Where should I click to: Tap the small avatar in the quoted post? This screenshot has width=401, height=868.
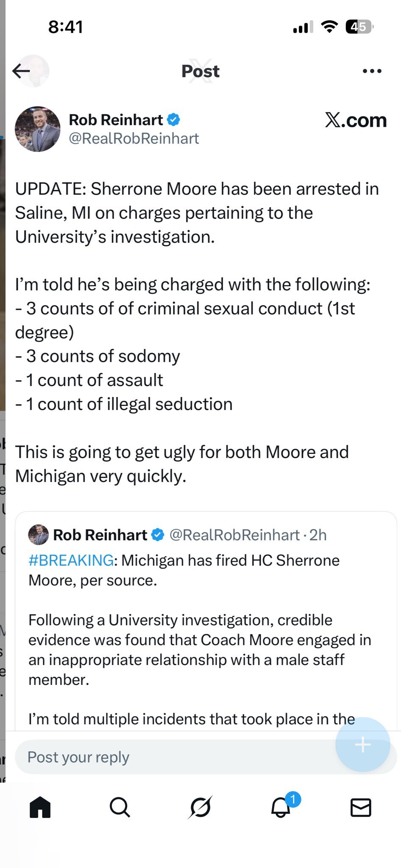tap(39, 535)
